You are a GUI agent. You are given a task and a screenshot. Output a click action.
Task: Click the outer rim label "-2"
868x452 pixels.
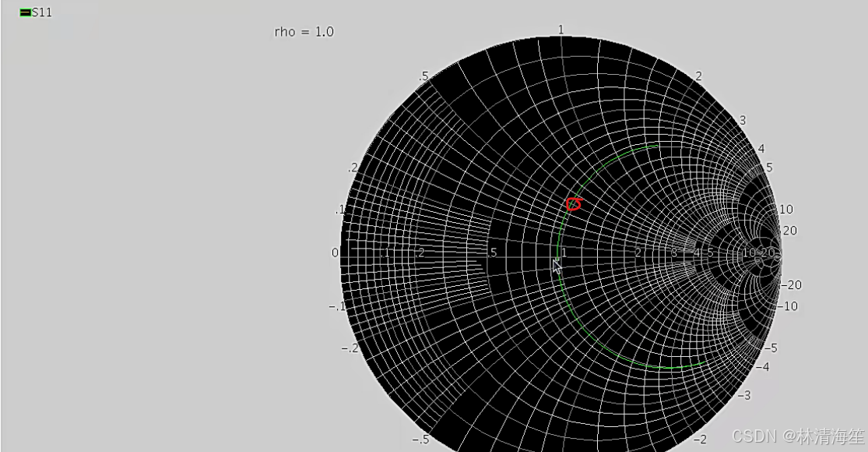pyautogui.click(x=701, y=440)
